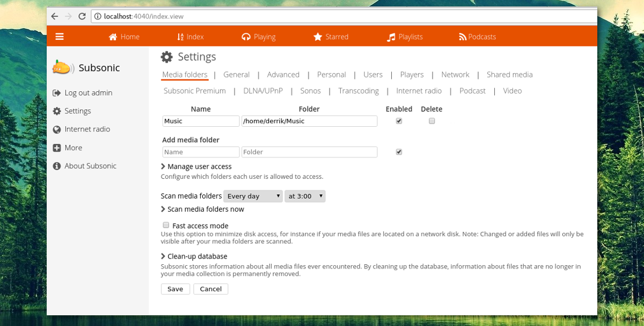Click the browser address bar

click(x=343, y=17)
